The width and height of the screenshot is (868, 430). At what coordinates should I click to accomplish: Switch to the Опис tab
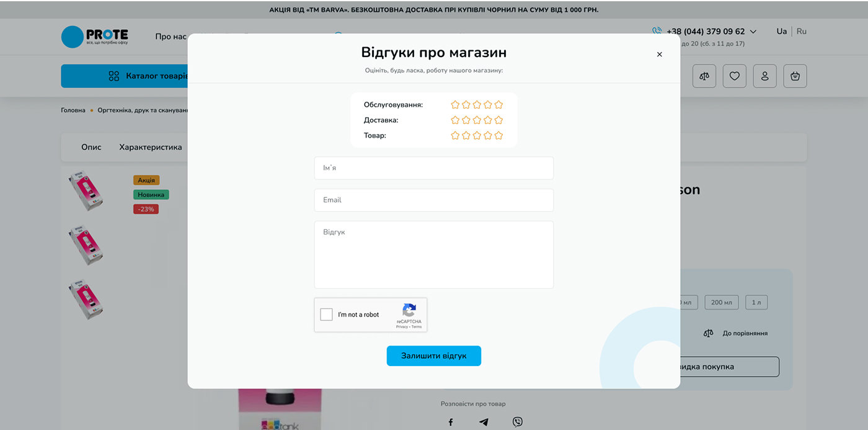point(91,148)
